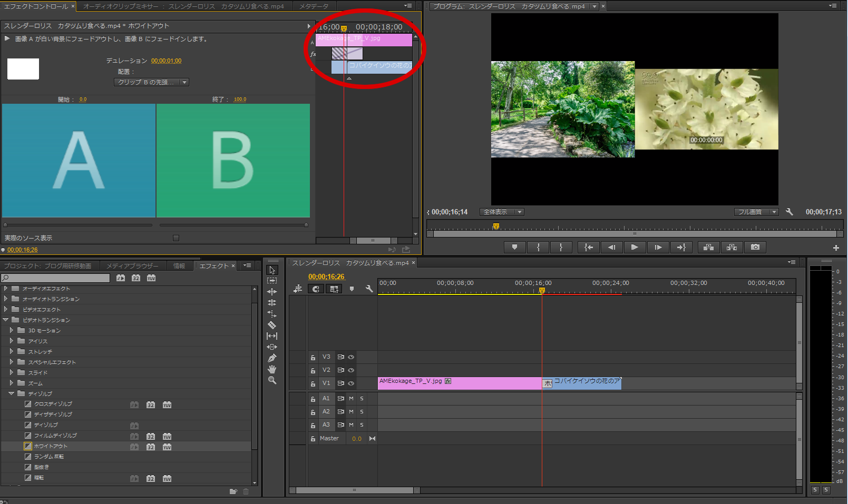The image size is (848, 504).
Task: Click the 開始 start percentage value 0.0
Action: pos(83,99)
